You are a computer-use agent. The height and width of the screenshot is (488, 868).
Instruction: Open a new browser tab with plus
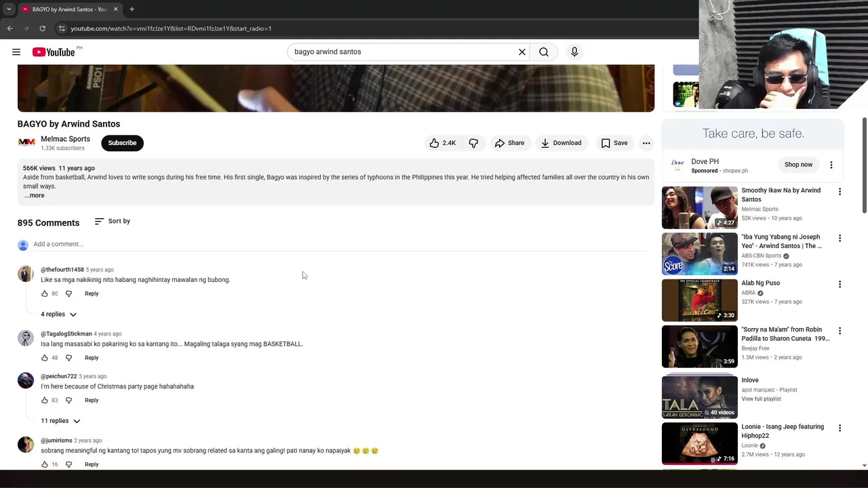[132, 9]
